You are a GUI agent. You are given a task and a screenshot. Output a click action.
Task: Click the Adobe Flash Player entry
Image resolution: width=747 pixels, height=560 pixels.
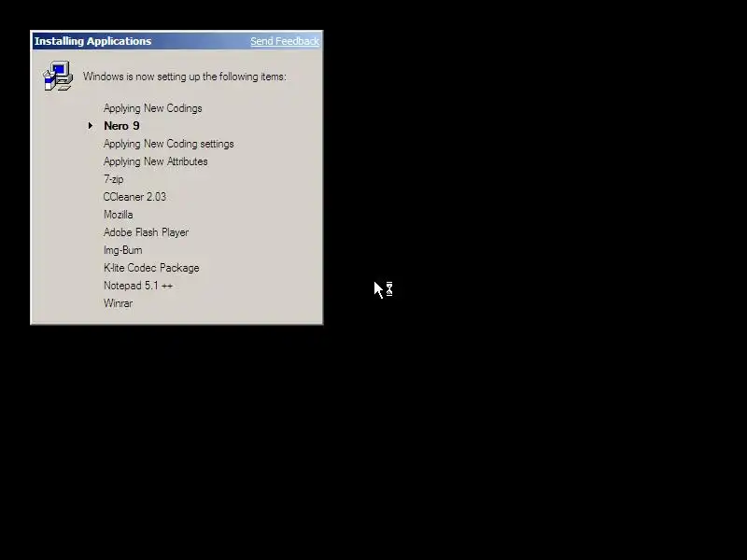click(146, 232)
